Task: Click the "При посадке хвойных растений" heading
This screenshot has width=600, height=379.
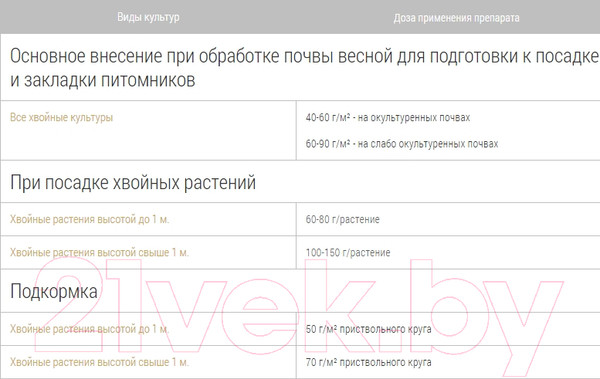Action: tap(133, 183)
